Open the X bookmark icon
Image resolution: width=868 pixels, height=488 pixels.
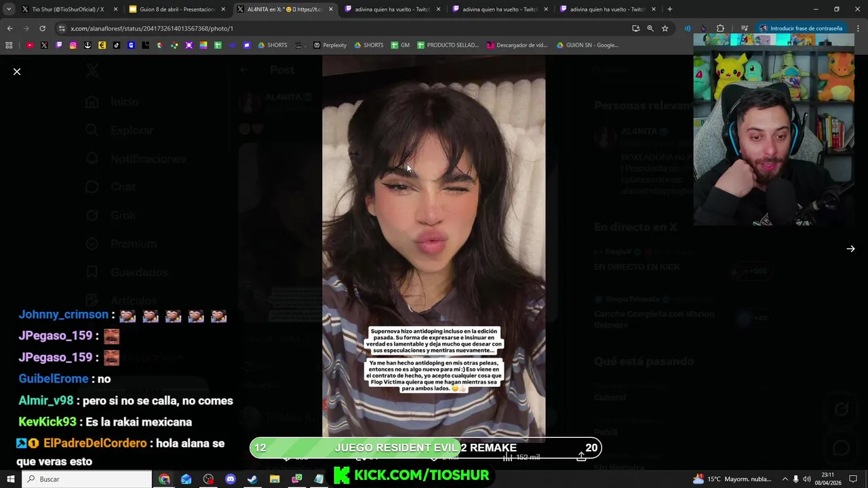point(44,45)
